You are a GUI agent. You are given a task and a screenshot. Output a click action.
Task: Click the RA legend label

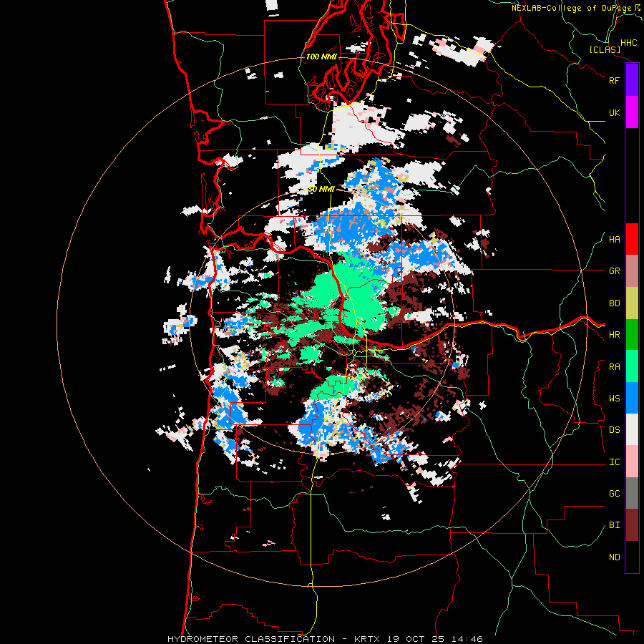click(614, 367)
